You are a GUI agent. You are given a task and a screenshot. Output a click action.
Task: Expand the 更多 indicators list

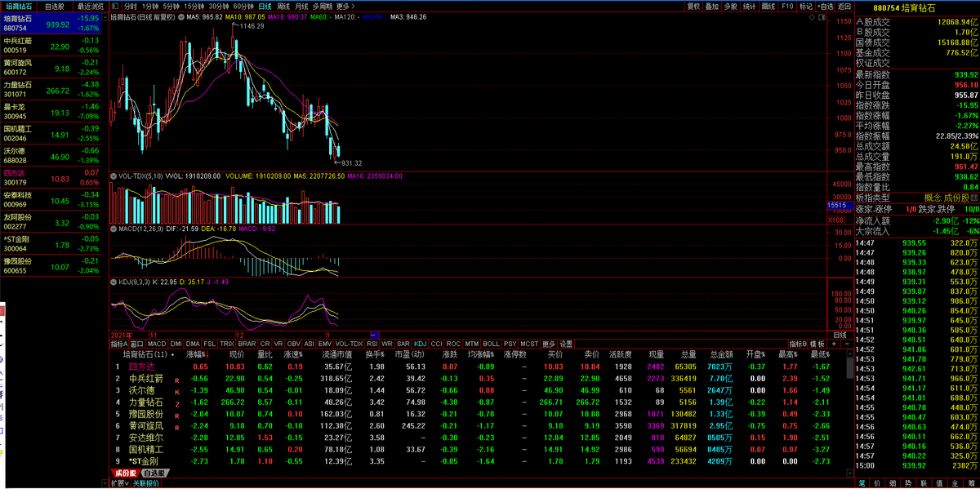coord(549,344)
